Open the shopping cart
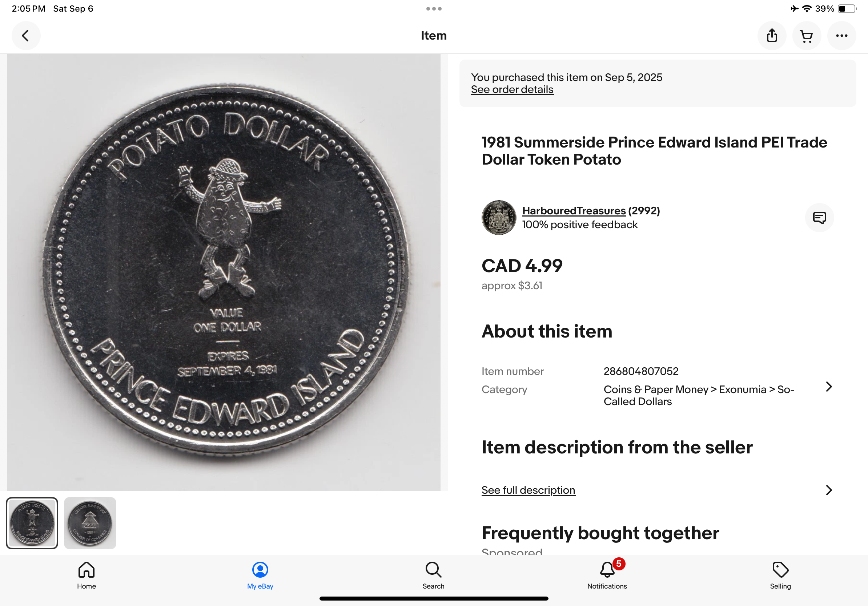 point(806,36)
